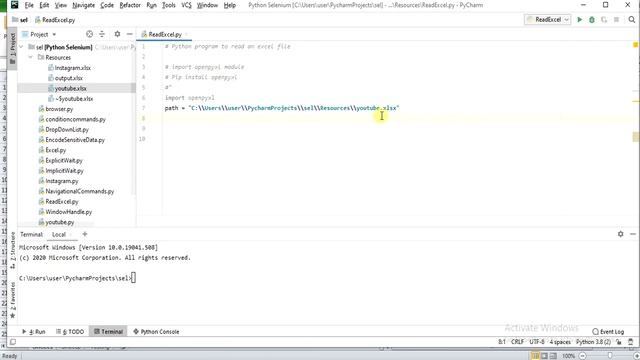Click the Stop process icon
This screenshot has height=360, width=640.
[x=616, y=20]
